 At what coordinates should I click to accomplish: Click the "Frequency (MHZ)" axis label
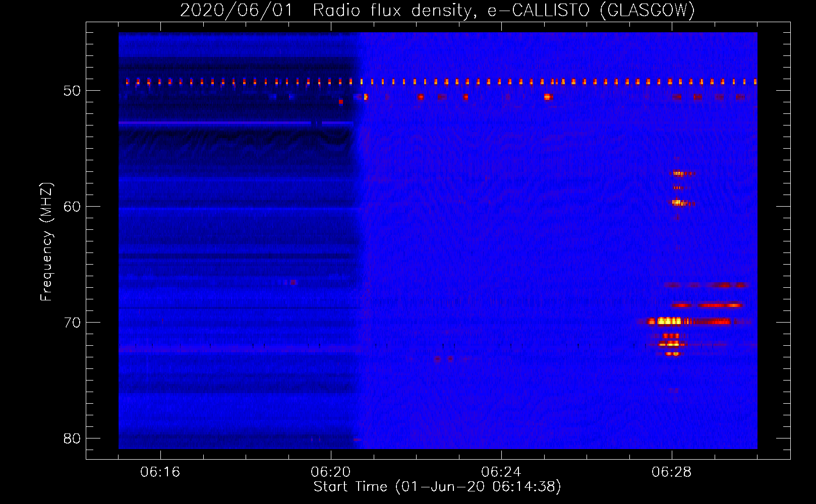coord(46,241)
